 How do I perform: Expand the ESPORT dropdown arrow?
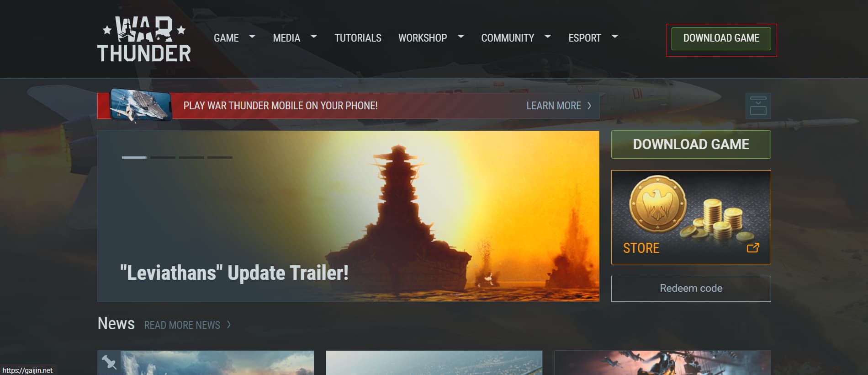click(614, 36)
